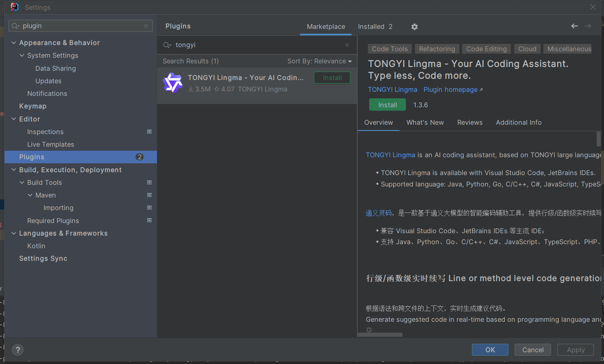Image resolution: width=604 pixels, height=364 pixels.
Task: Switch to the Marketplace tab
Action: click(x=326, y=26)
